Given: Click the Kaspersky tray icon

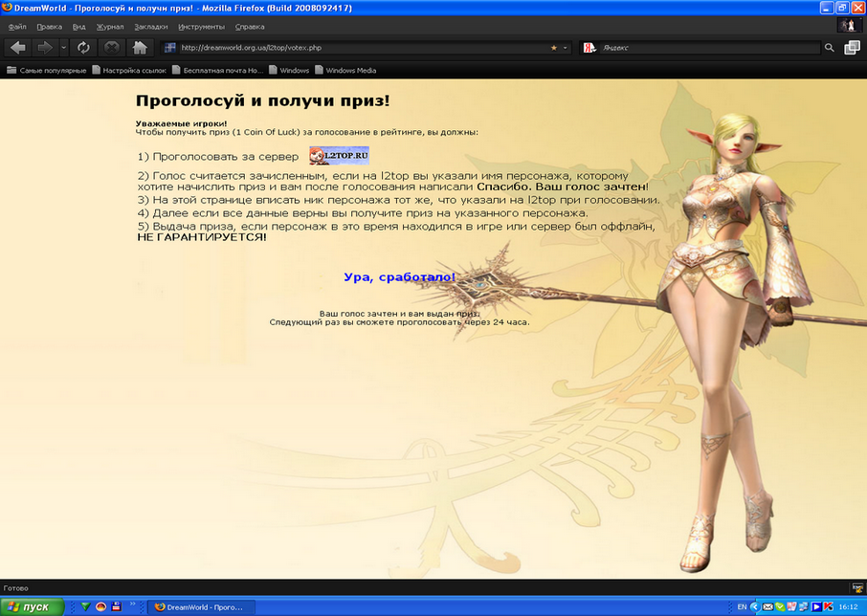Looking at the screenshot, I should point(829,607).
